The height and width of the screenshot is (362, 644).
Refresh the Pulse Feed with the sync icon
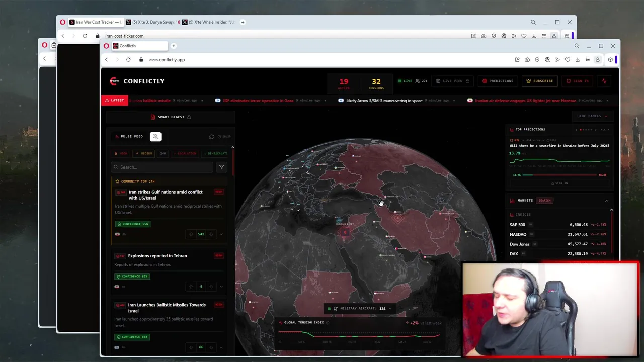coord(211,137)
